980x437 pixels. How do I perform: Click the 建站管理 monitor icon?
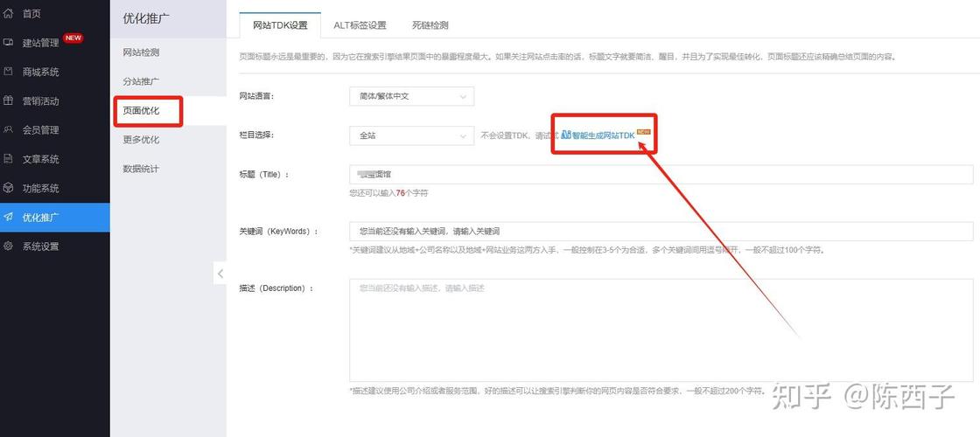pos(8,43)
